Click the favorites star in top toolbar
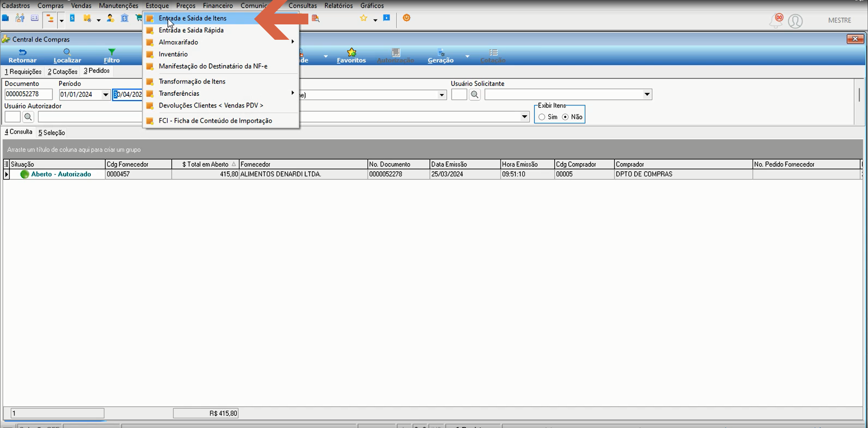This screenshot has height=428, width=868. 363,19
